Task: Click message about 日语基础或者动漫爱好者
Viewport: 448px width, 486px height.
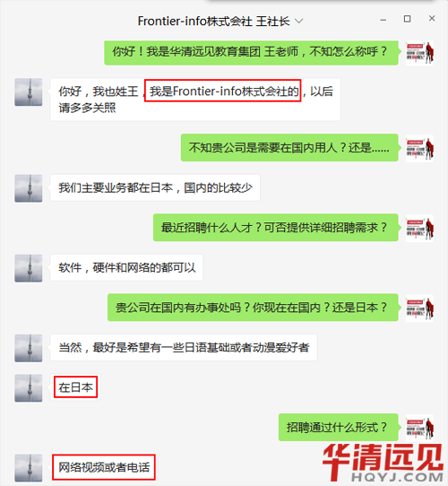Action: coord(184,347)
